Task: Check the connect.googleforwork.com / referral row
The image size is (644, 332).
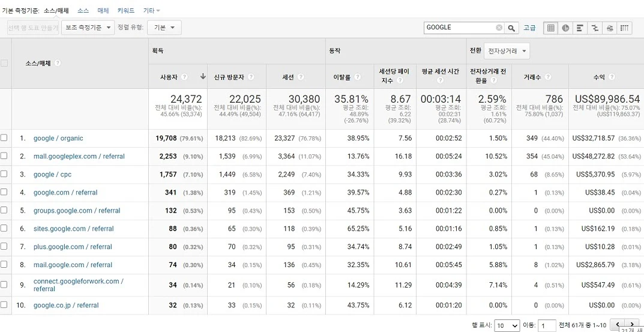Action: click(4, 285)
